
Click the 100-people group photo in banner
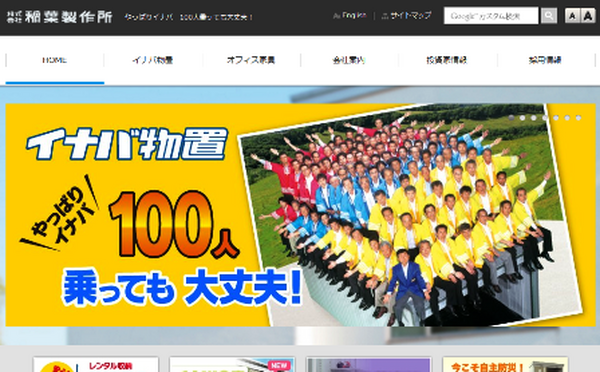click(x=409, y=214)
